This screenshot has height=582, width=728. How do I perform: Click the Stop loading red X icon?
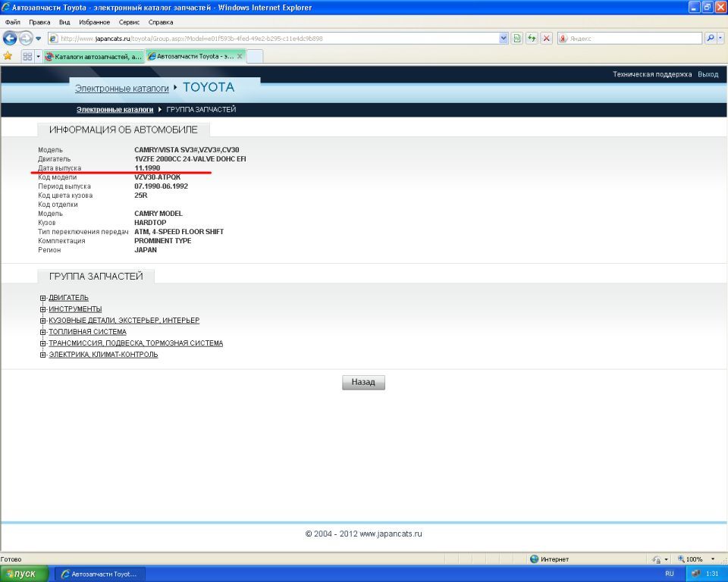point(546,39)
